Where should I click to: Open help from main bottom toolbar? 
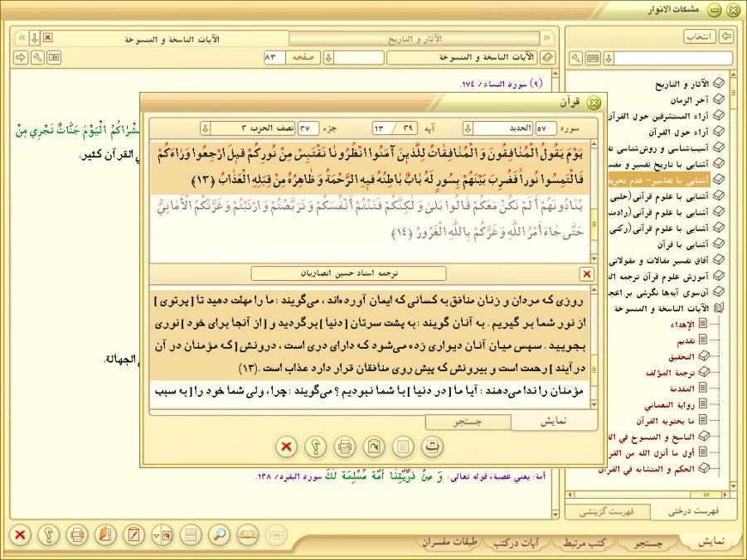[x=49, y=535]
